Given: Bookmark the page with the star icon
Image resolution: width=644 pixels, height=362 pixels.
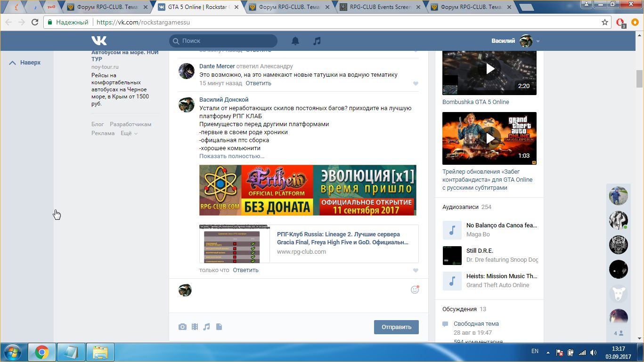Looking at the screenshot, I should click(x=605, y=22).
